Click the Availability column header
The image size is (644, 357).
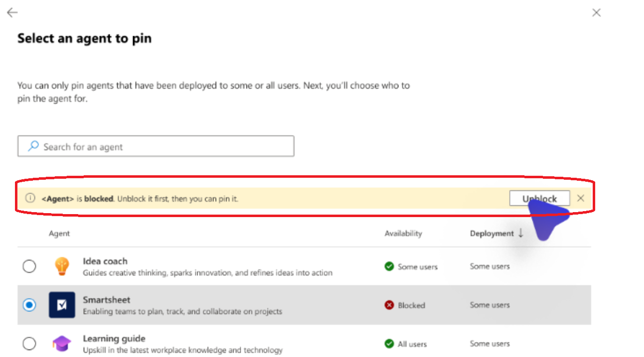(x=403, y=234)
